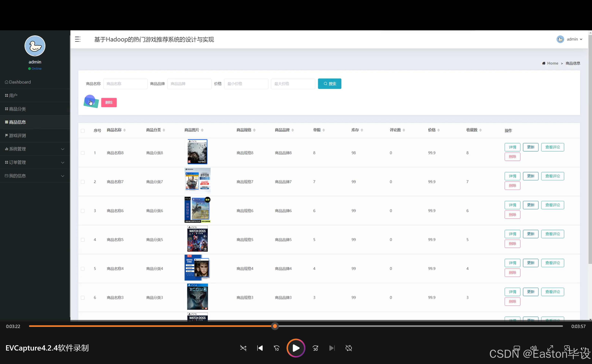Skip forward thirty seconds
Screen dimensions: 592x364
pos(315,348)
